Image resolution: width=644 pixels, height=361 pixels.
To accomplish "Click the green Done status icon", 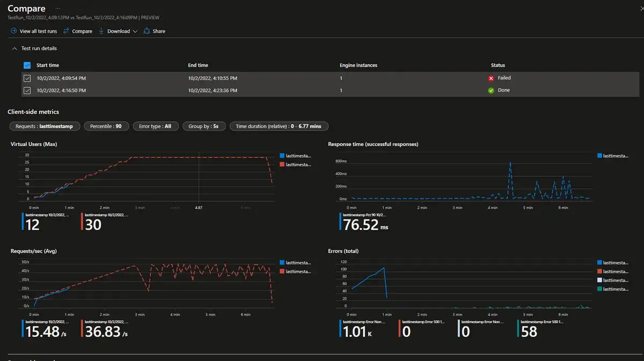I will [x=491, y=90].
